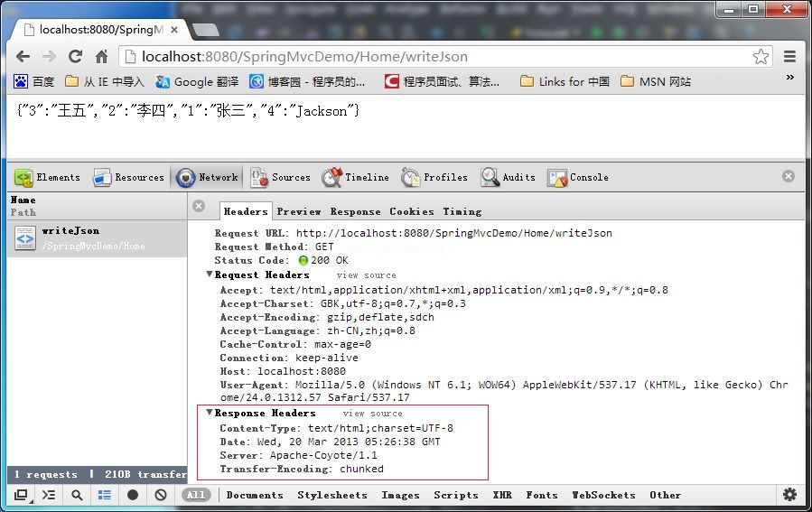Open devtools settings gear icon
Screen dimensions: 812x512
pyautogui.click(x=789, y=495)
